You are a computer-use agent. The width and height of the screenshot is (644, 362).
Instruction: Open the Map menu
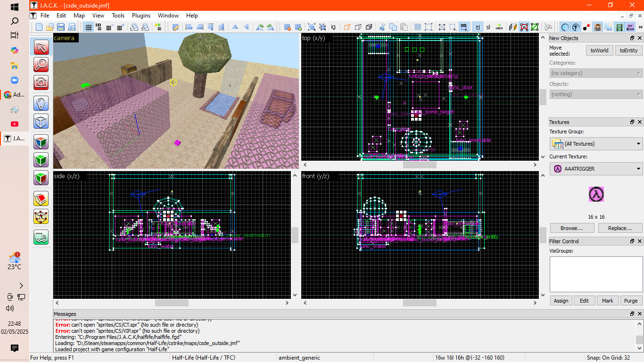pos(79,16)
